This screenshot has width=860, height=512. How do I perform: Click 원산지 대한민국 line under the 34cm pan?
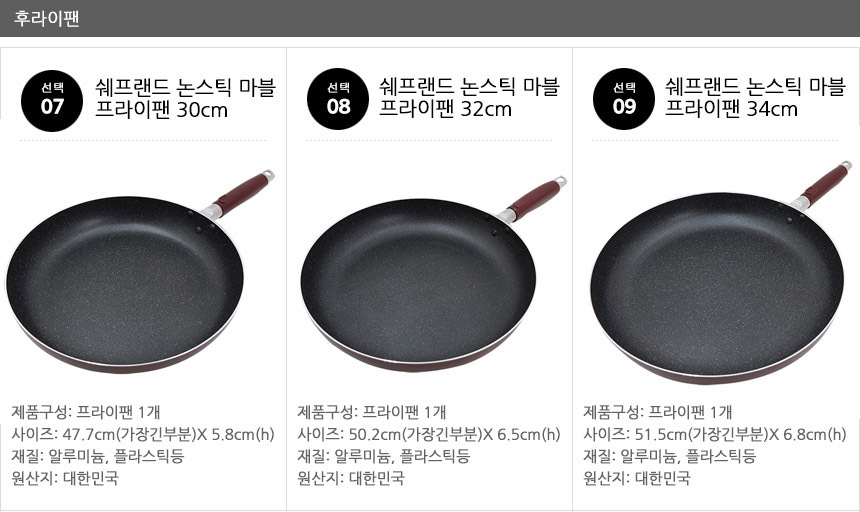[x=637, y=478]
